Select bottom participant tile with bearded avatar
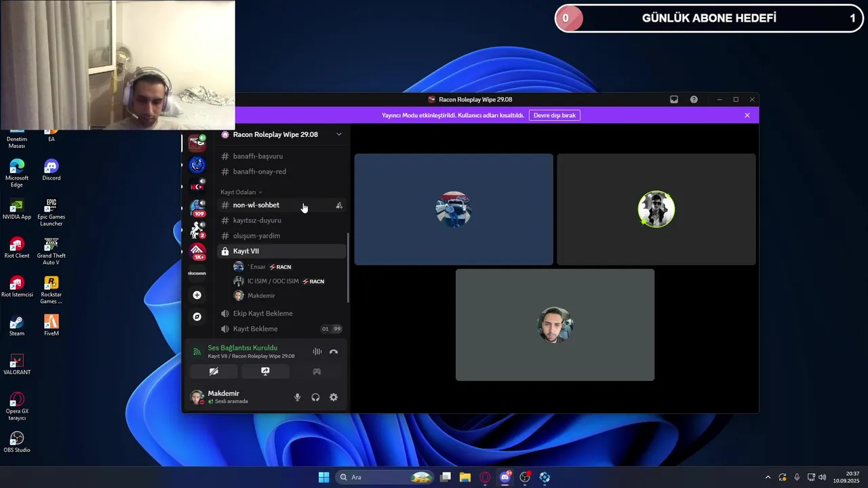 coord(555,325)
